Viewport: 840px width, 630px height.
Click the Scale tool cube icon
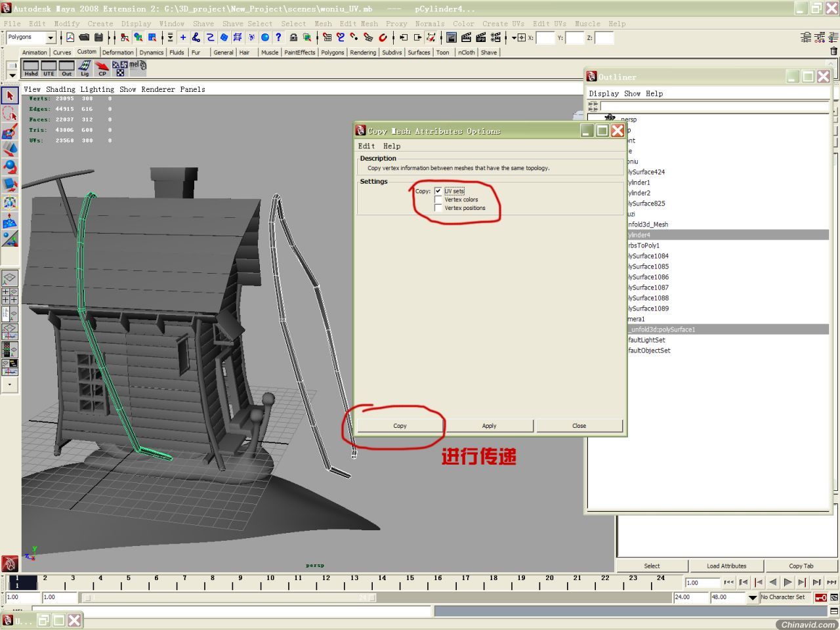pyautogui.click(x=9, y=184)
